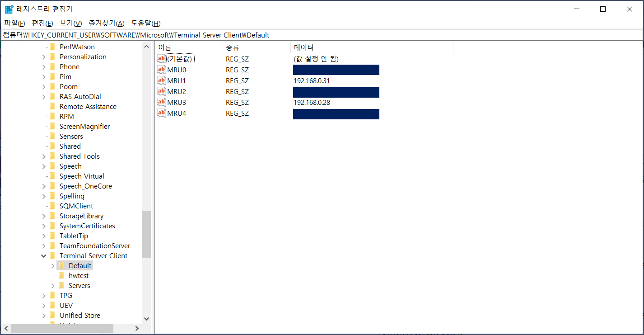Select the Remote Assistance key
Image resolution: width=644 pixels, height=335 pixels.
click(88, 106)
